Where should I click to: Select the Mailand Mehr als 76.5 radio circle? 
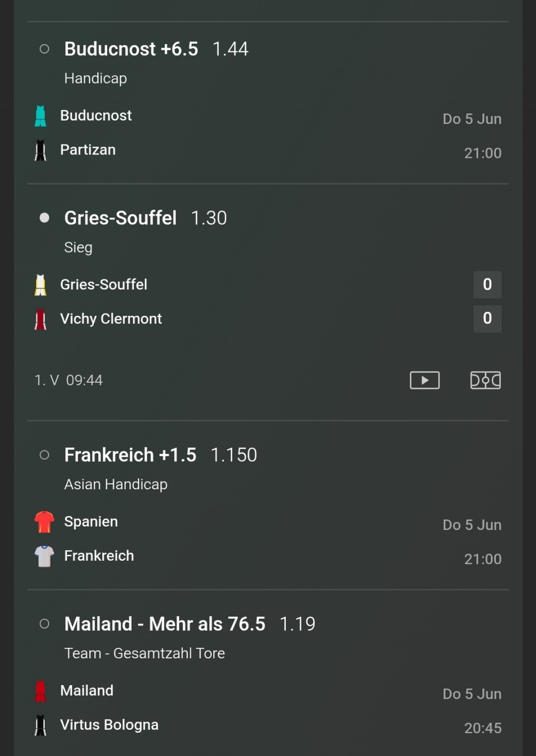45,624
